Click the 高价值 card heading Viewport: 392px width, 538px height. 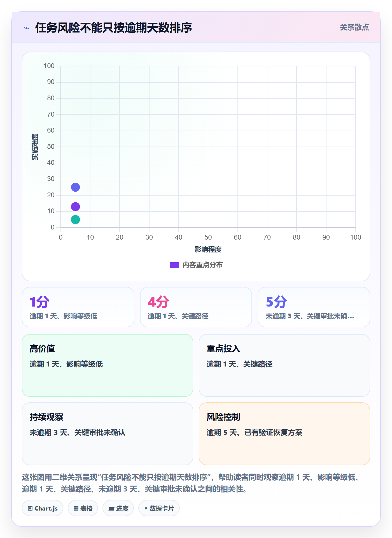click(42, 349)
